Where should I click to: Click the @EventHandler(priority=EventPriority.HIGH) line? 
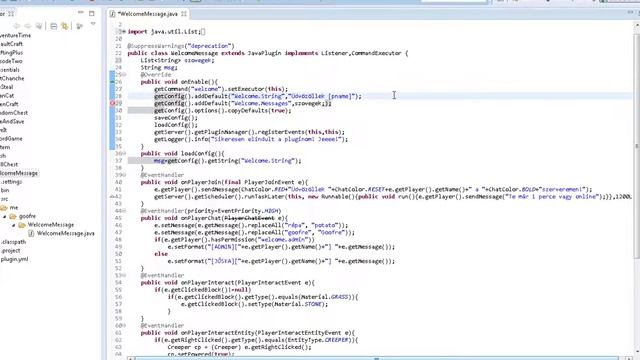coord(211,211)
